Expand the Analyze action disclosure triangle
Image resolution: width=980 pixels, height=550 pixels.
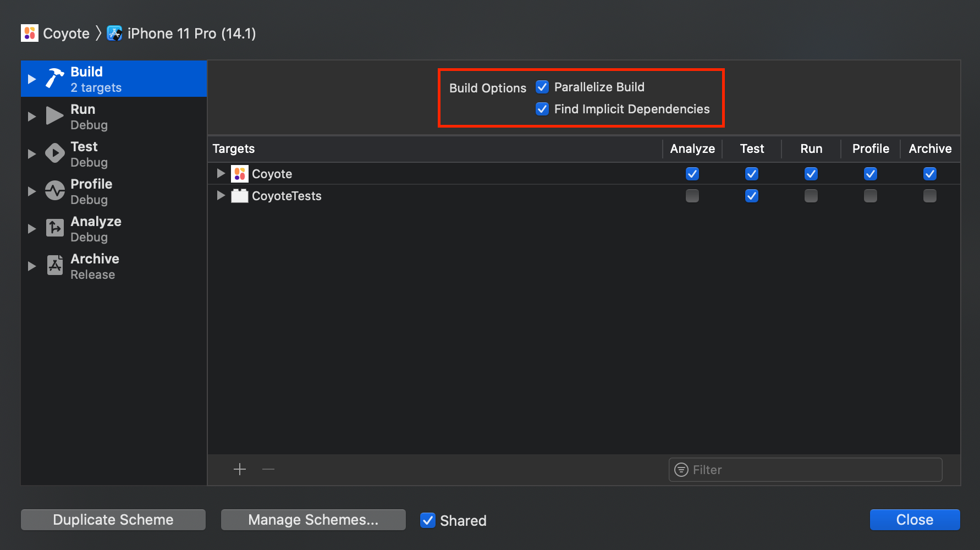point(32,229)
